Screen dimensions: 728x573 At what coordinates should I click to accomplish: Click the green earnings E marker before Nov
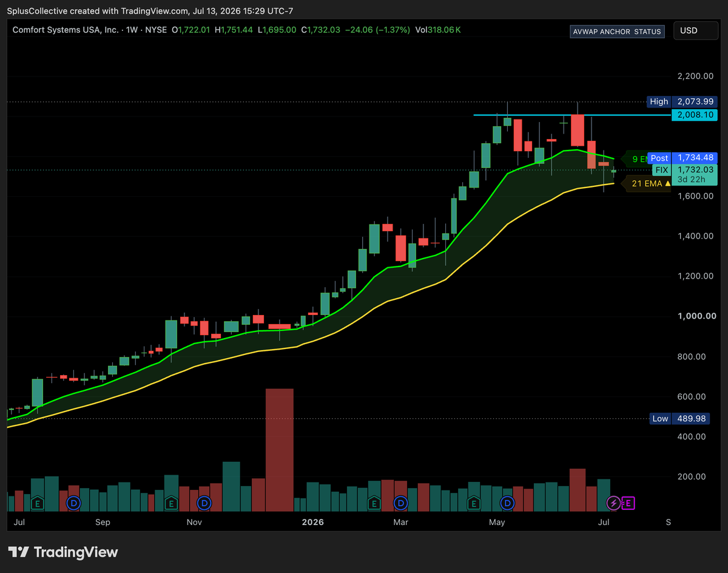(171, 503)
